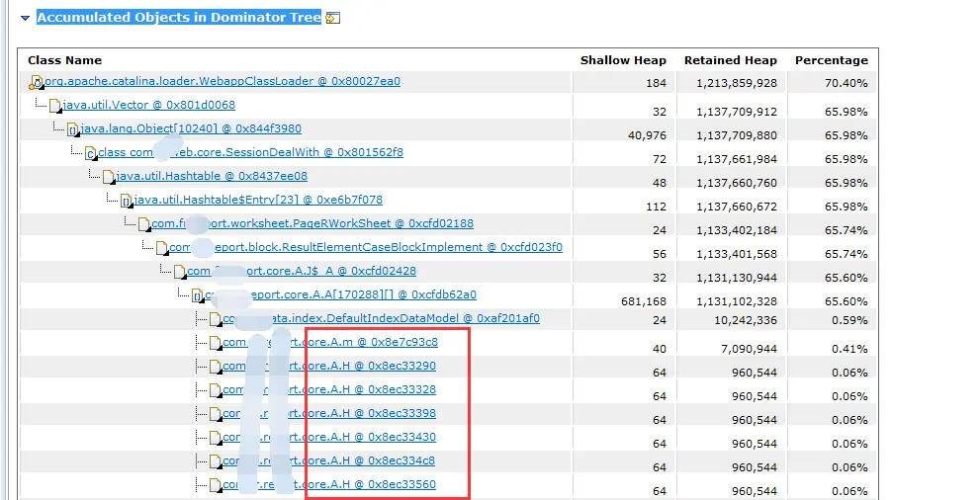Click the class icon beside SessionDealWith
The image size is (980, 500).
(x=91, y=153)
